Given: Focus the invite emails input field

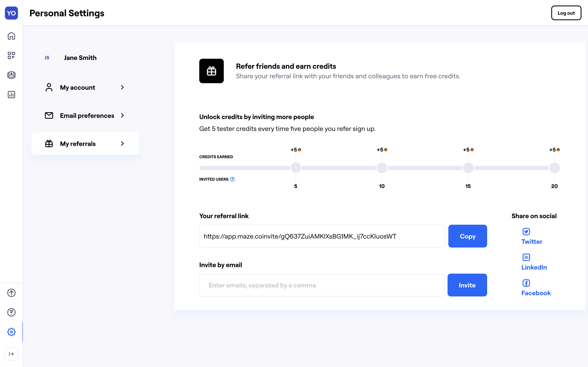Looking at the screenshot, I should 321,285.
